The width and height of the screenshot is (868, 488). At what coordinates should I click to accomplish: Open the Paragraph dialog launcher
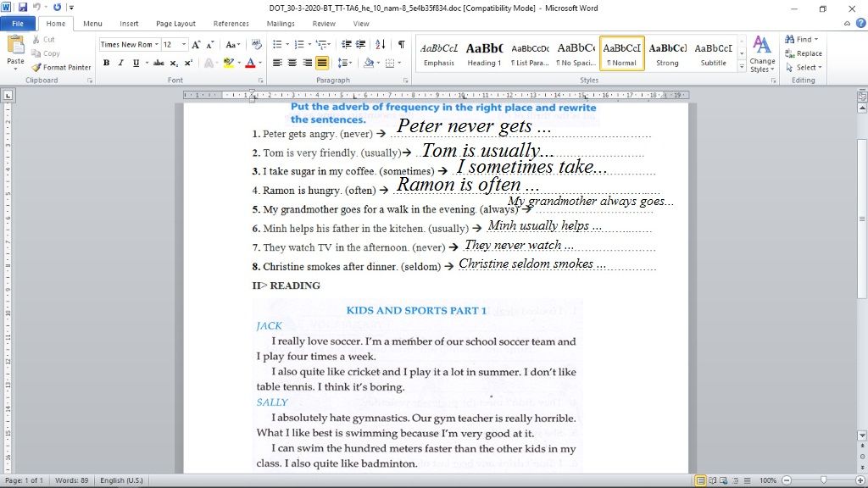click(405, 80)
